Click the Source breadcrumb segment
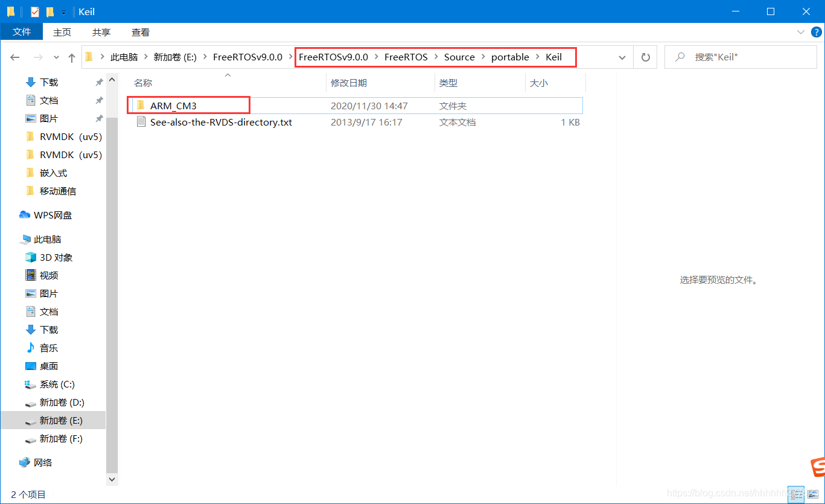Viewport: 825px width, 504px height. click(459, 57)
